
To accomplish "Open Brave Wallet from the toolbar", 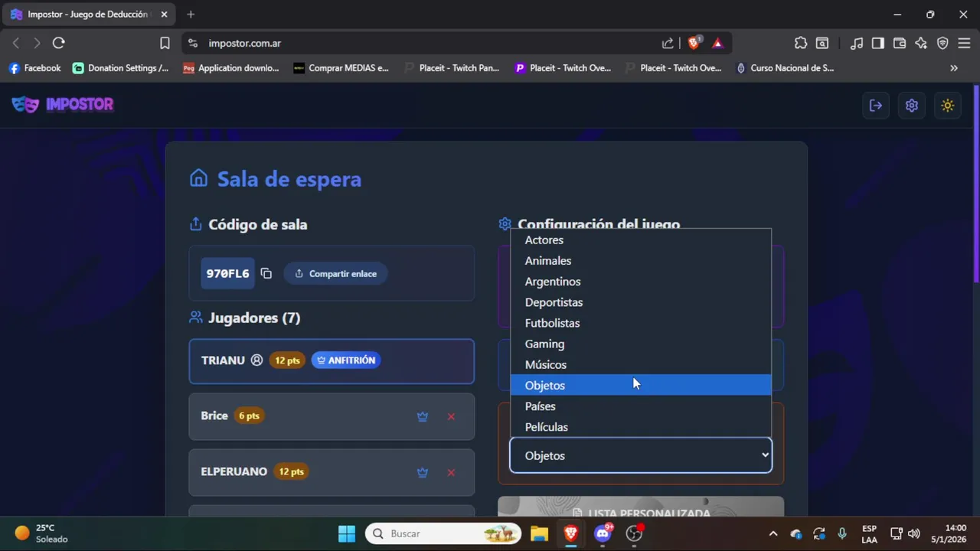I will [x=900, y=43].
